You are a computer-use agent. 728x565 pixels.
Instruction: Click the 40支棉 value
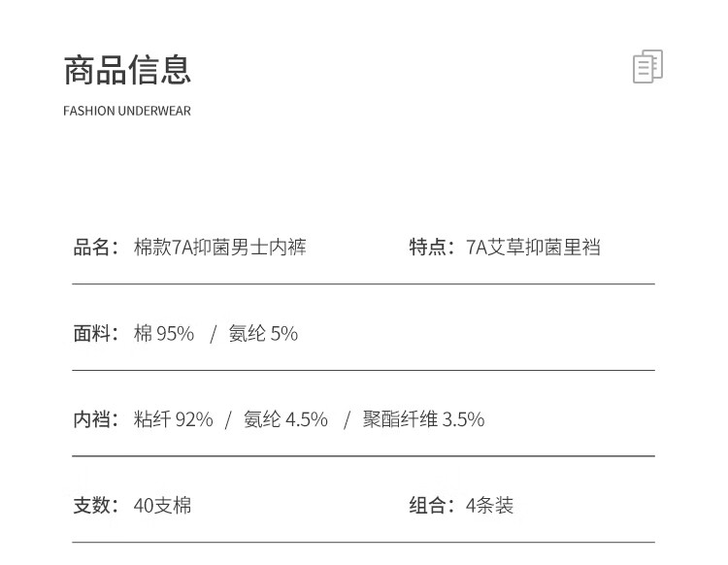pos(162,505)
